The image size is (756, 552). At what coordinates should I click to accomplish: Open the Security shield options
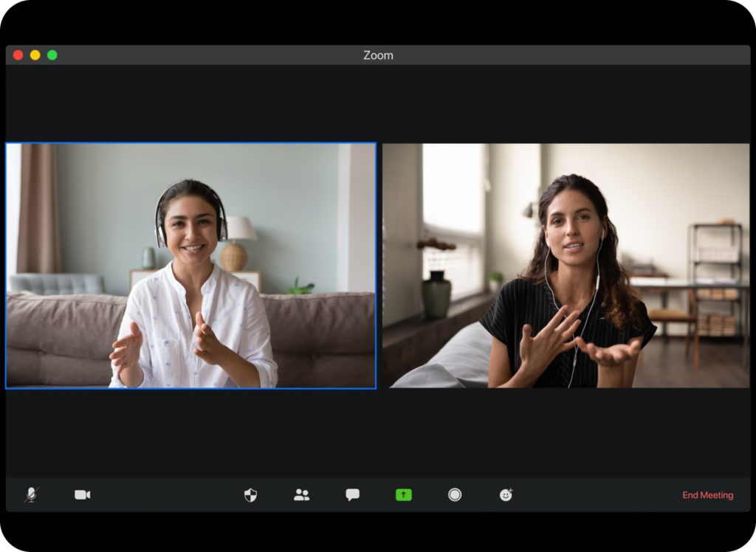tap(251, 494)
